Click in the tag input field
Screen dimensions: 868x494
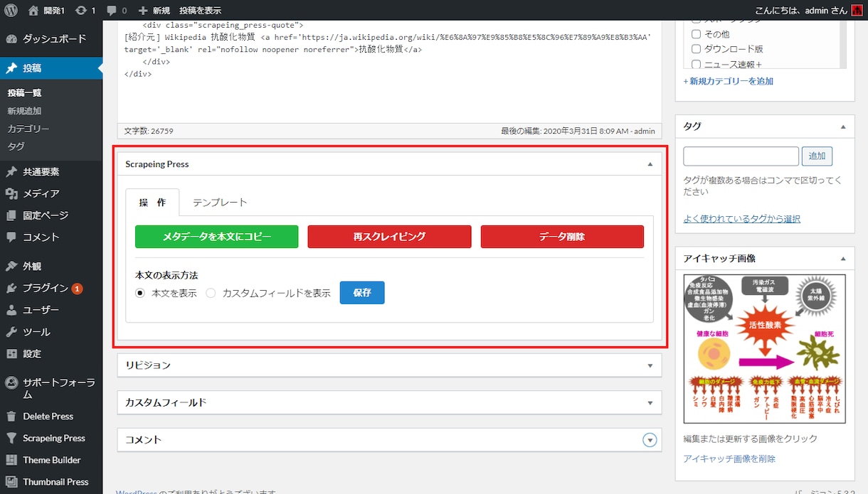tap(741, 156)
